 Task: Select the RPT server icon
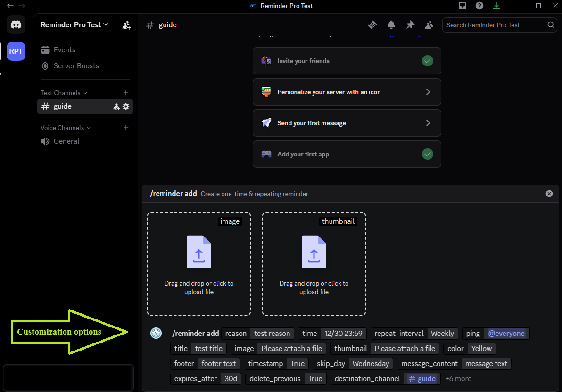16,51
